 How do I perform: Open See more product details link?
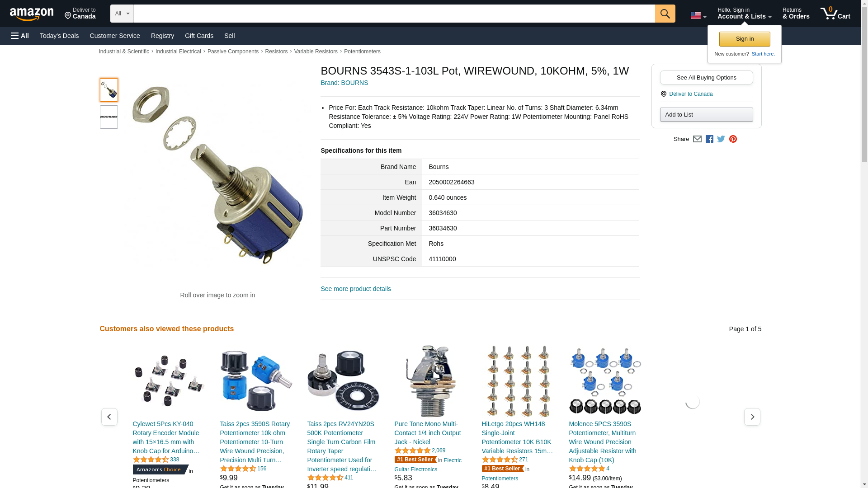pos(356,289)
